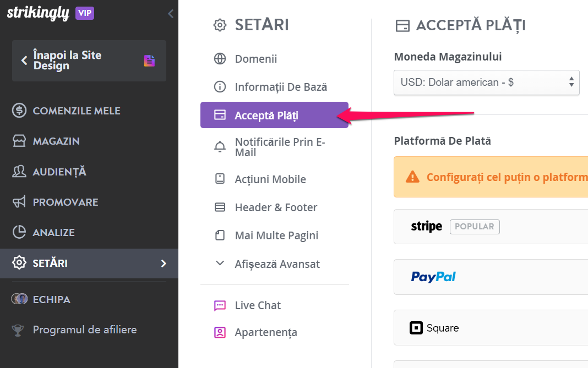
Task: Collapse the sidebar with top chevron
Action: tap(171, 14)
